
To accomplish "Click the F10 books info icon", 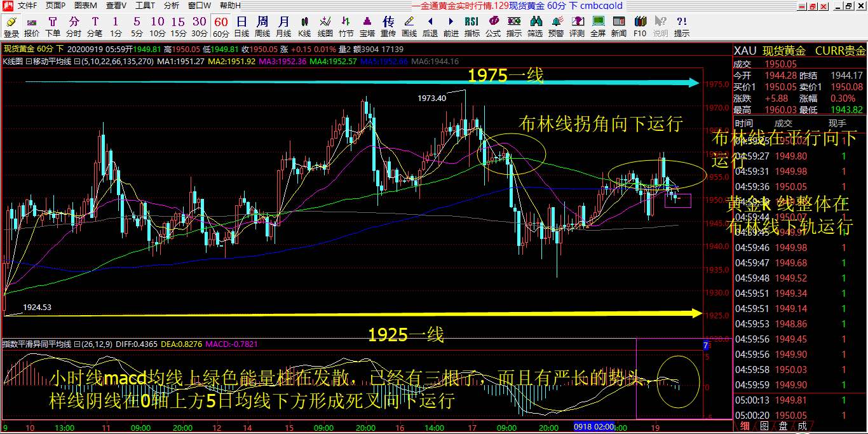I will [x=640, y=27].
